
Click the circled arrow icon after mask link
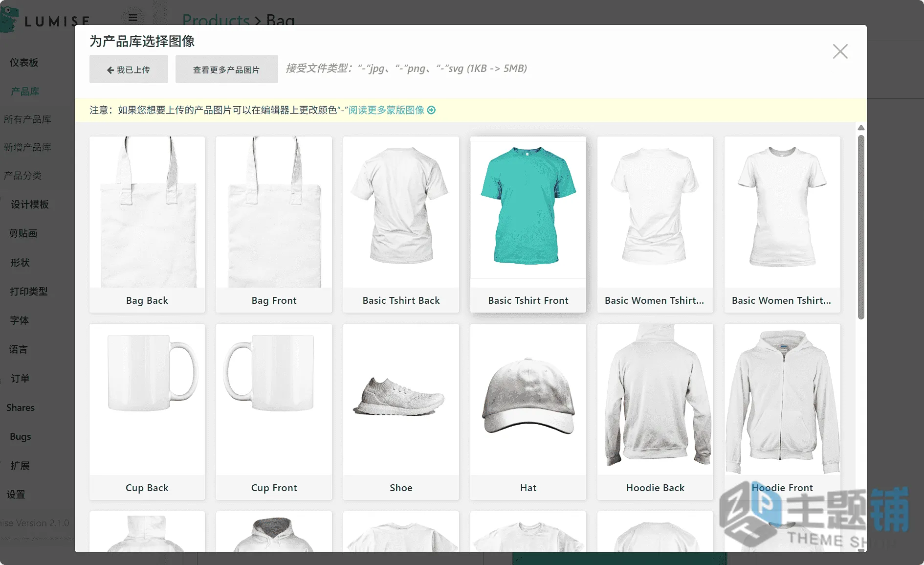click(431, 110)
